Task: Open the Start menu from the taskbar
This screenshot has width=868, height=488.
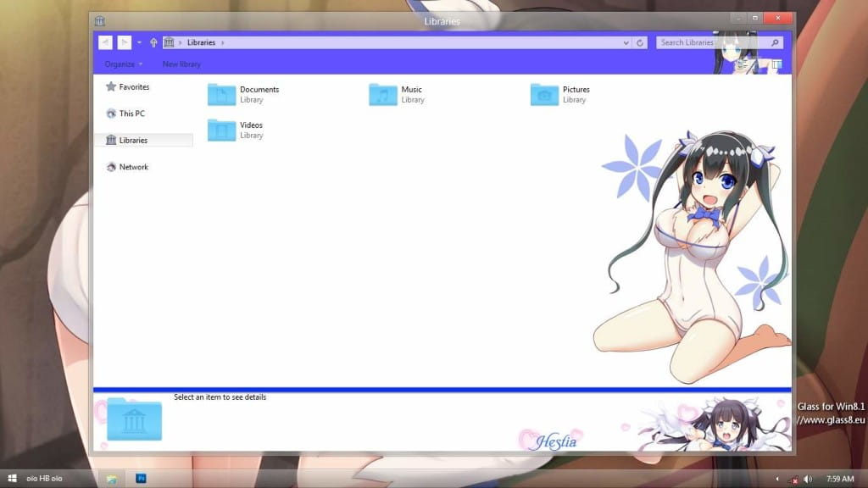Action: pyautogui.click(x=10, y=477)
